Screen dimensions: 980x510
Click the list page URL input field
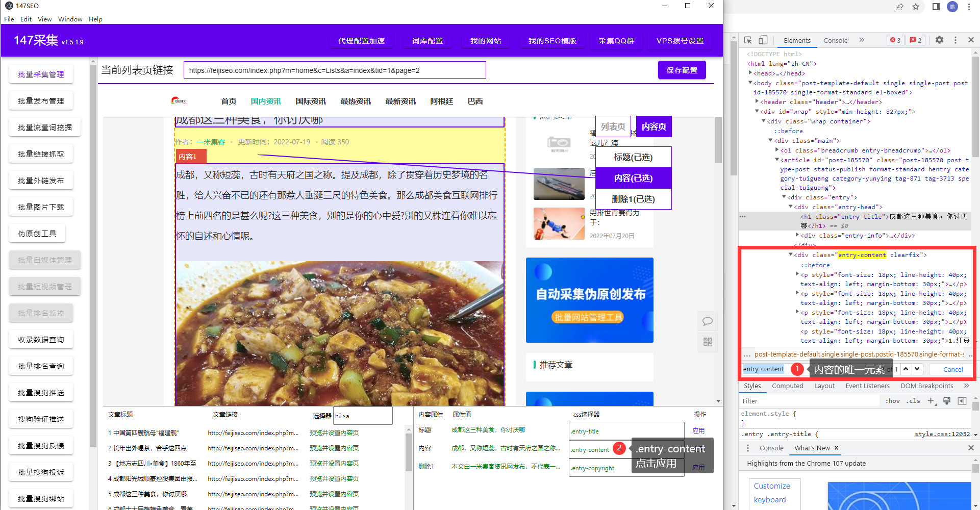click(335, 70)
